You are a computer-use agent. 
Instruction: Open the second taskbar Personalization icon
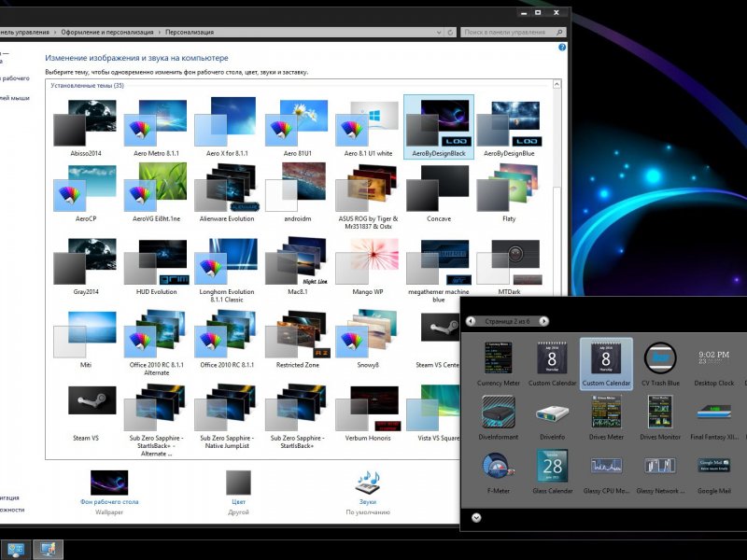tap(49, 550)
